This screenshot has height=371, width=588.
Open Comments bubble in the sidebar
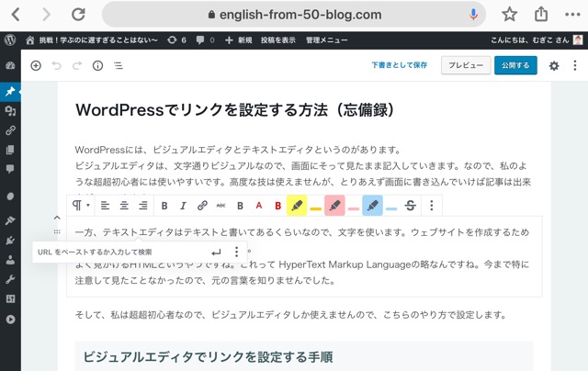(x=10, y=169)
